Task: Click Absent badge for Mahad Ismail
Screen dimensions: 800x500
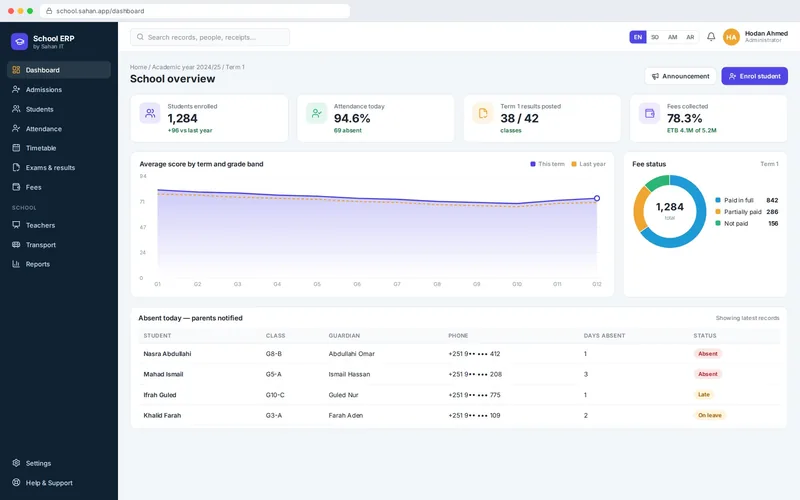Action: (x=708, y=374)
